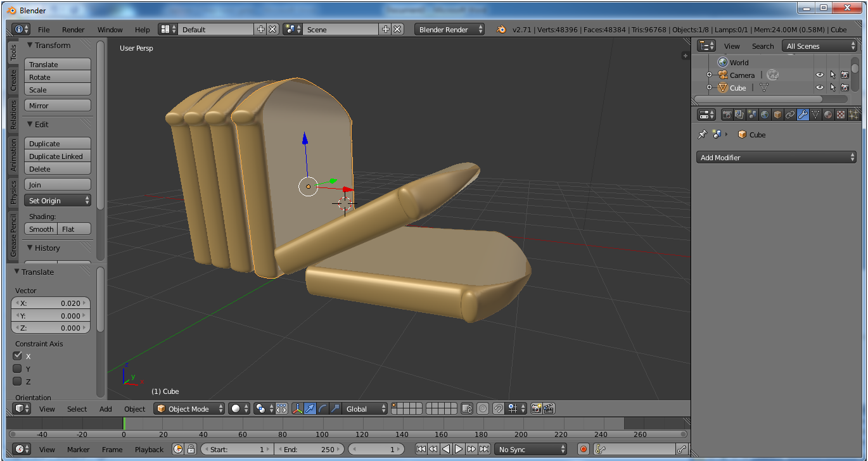This screenshot has width=868, height=461.
Task: Open the Material properties tab icon
Action: pos(828,115)
